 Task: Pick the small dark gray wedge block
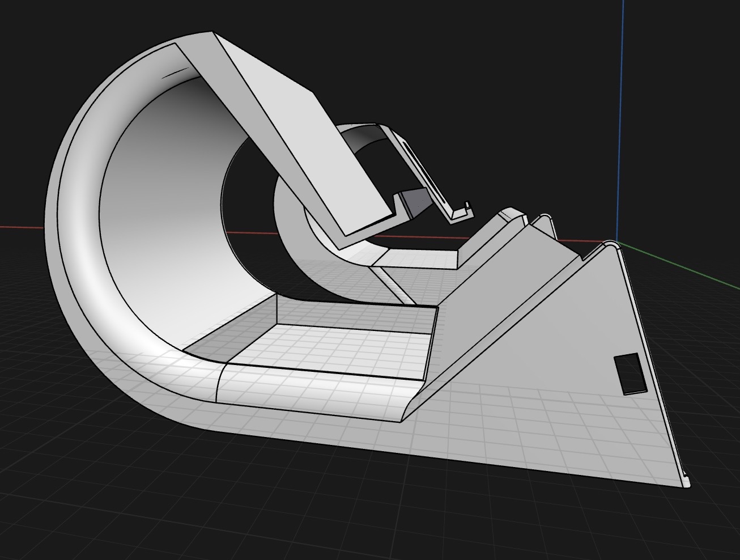pos(416,203)
